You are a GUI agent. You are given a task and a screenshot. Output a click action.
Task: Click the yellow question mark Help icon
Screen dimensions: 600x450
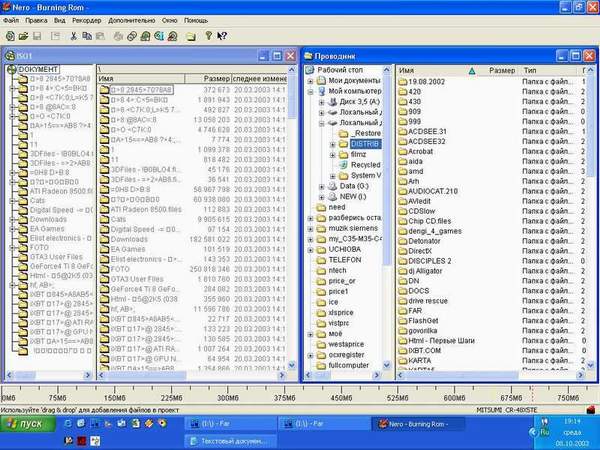[208, 35]
